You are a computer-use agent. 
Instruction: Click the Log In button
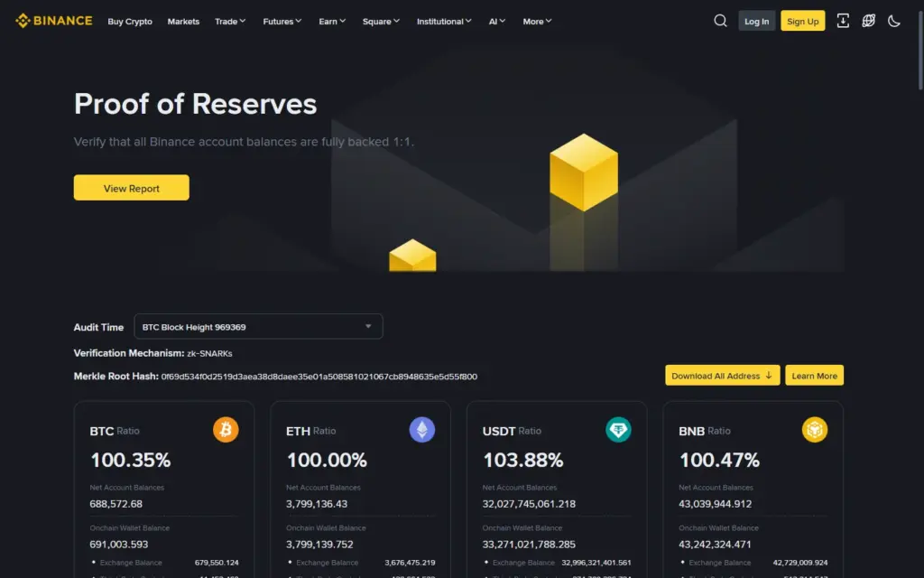click(x=757, y=22)
